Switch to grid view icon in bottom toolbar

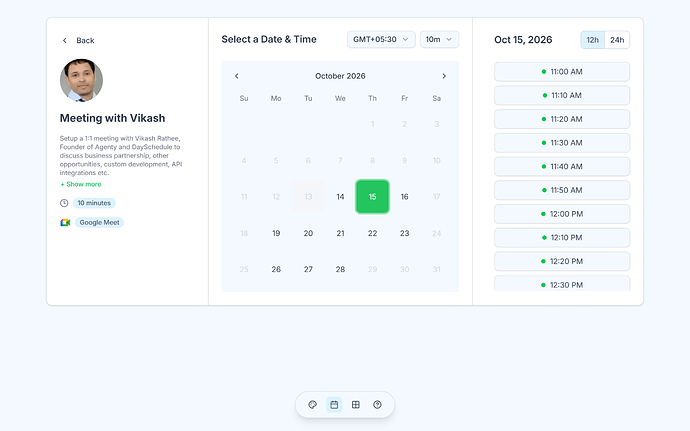(356, 405)
